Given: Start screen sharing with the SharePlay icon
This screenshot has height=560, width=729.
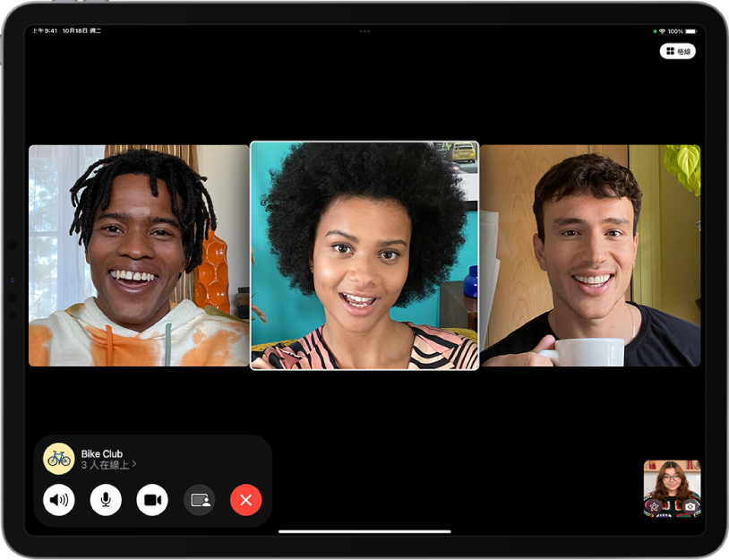Looking at the screenshot, I should [x=199, y=499].
